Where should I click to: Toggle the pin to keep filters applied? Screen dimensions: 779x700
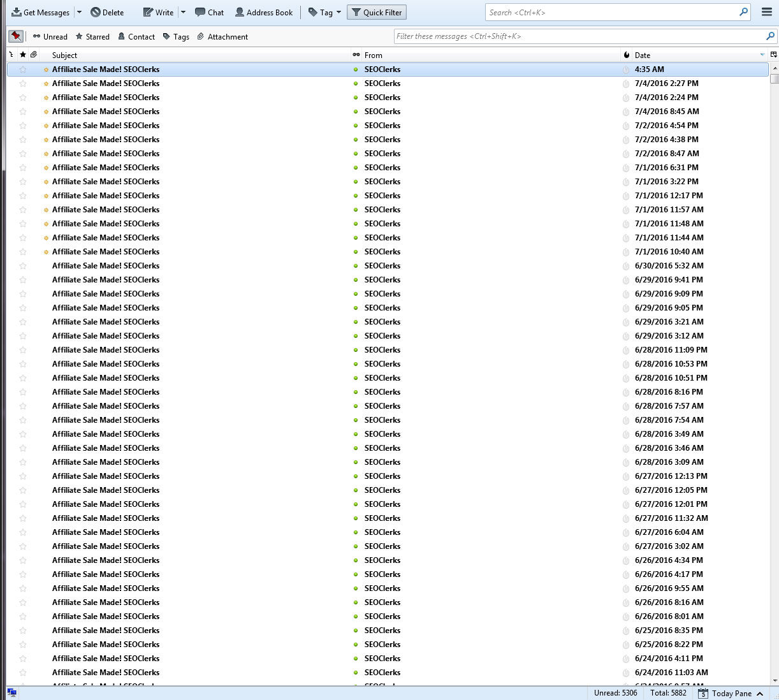[x=16, y=36]
